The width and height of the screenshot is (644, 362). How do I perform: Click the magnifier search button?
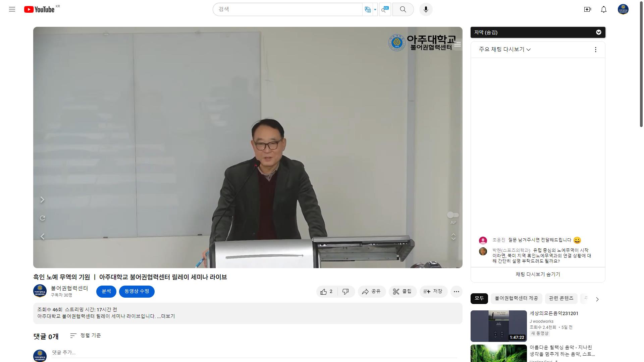(x=403, y=9)
